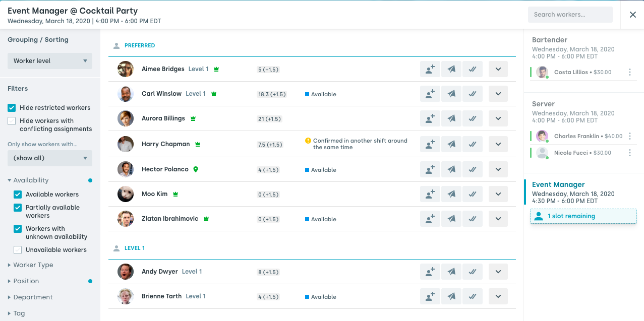Click Aurora Billings hours badge 21 (+1.5)
The width and height of the screenshot is (644, 321).
pos(269,119)
